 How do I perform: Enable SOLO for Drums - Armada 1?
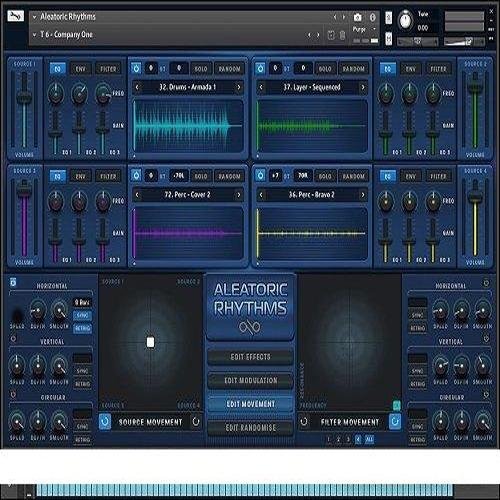pyautogui.click(x=201, y=69)
